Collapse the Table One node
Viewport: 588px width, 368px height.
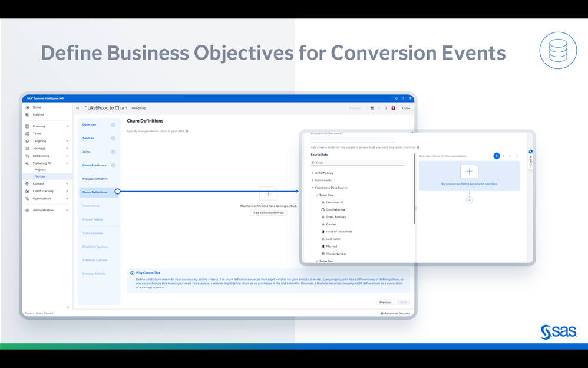(x=316, y=195)
